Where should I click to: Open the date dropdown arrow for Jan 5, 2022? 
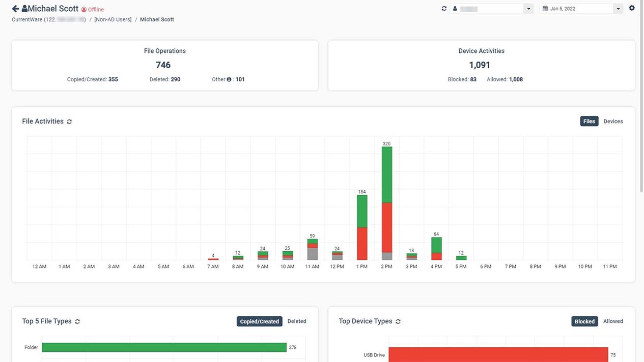(618, 9)
